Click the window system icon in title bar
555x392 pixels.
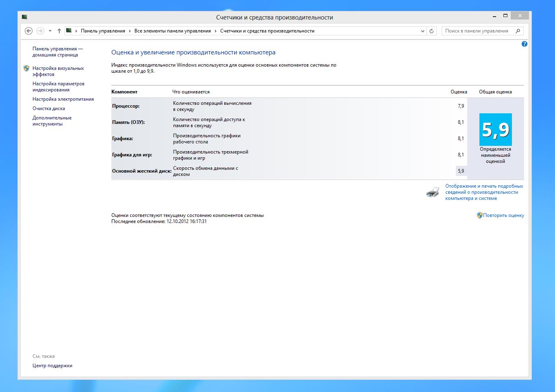[25, 17]
